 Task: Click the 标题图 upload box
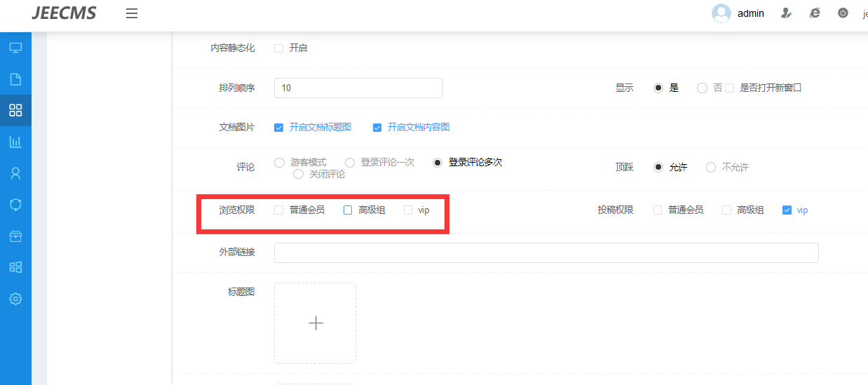[x=315, y=323]
